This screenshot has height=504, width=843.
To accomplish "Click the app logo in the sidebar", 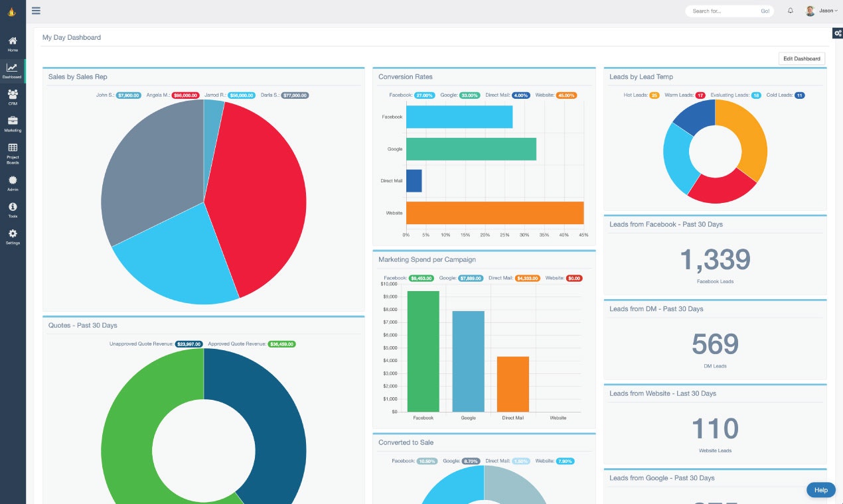I will 11,11.
